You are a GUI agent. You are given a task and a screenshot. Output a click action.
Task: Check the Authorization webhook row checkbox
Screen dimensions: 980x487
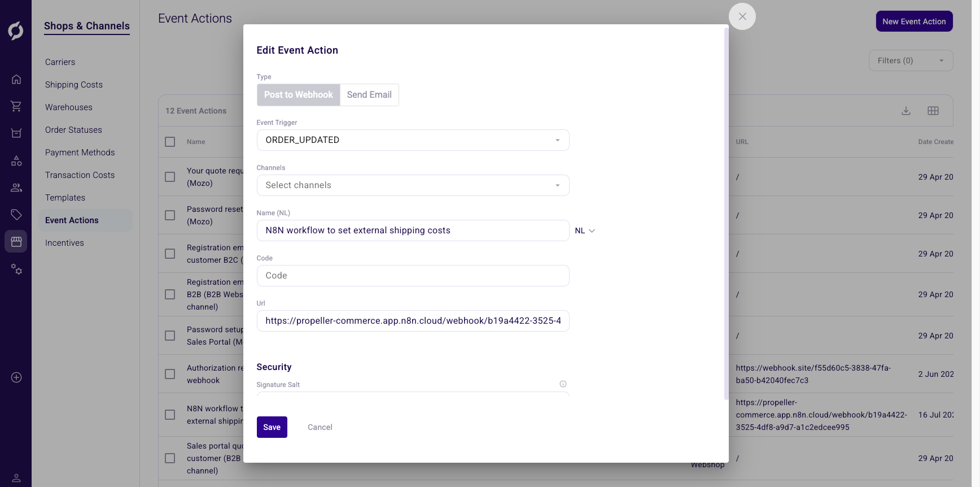coord(170,374)
